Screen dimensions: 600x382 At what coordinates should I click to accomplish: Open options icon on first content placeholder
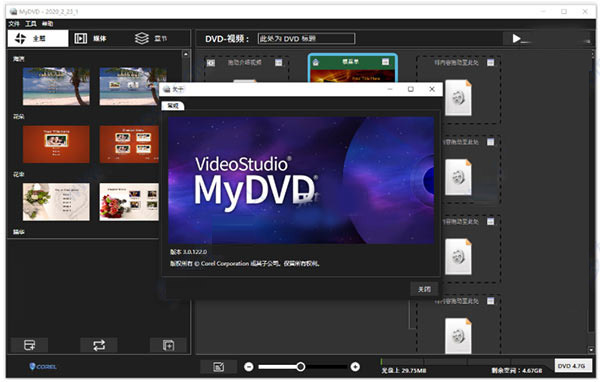[491, 62]
